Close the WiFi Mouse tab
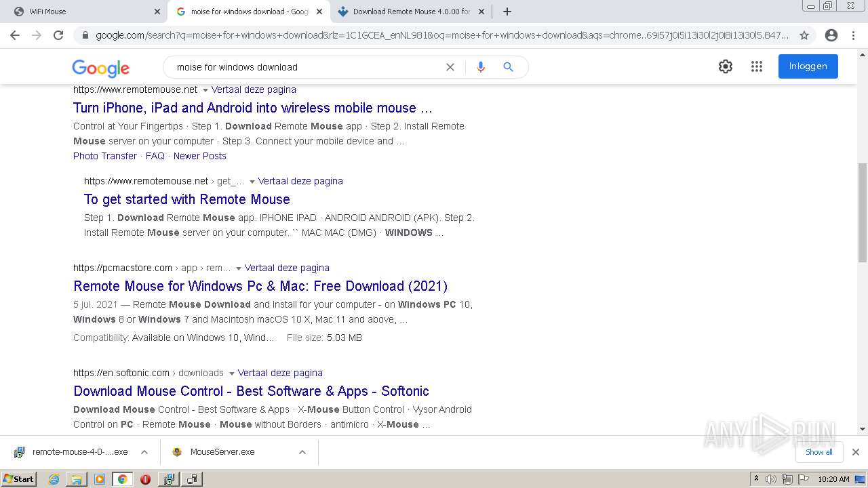This screenshot has width=868, height=488. [157, 12]
